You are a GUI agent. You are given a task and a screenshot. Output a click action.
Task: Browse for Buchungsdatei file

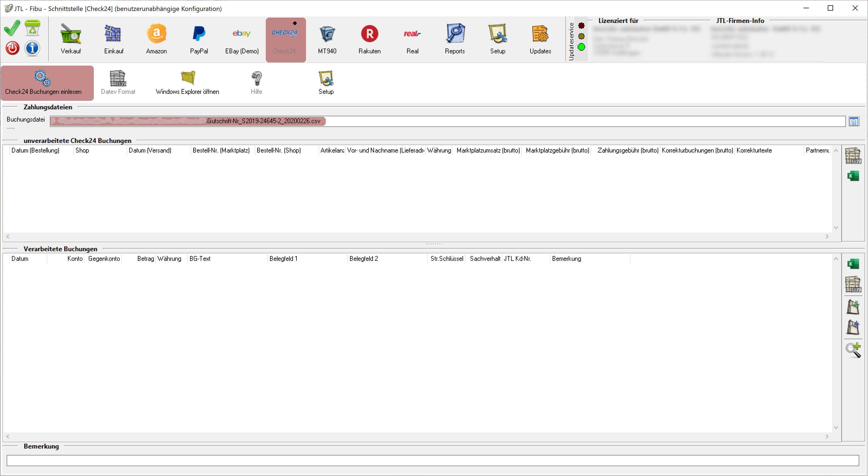[x=854, y=122]
